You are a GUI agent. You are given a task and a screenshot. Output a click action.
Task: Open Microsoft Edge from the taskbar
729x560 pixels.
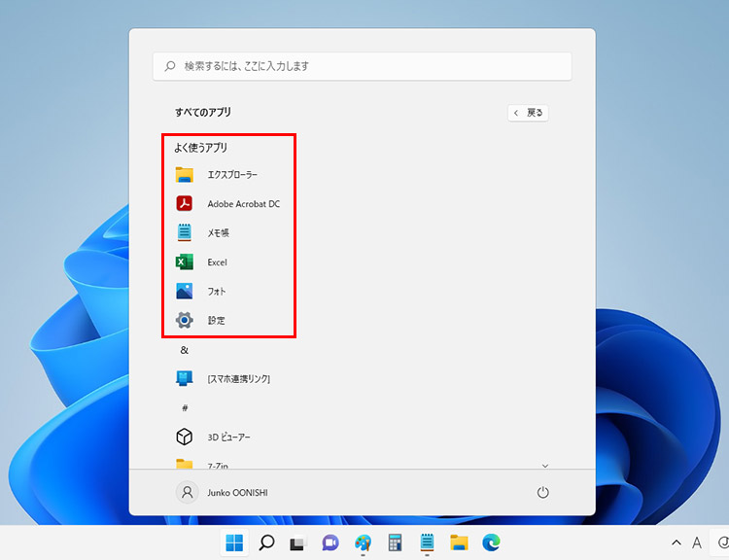click(491, 542)
